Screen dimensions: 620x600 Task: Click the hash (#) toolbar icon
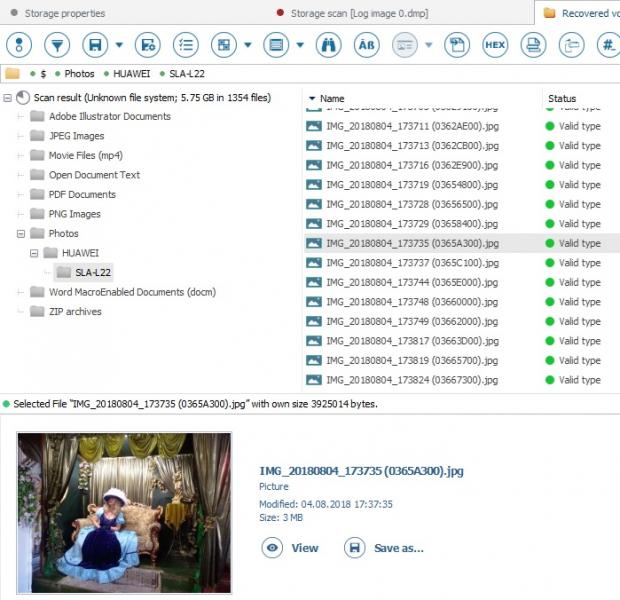[609, 45]
